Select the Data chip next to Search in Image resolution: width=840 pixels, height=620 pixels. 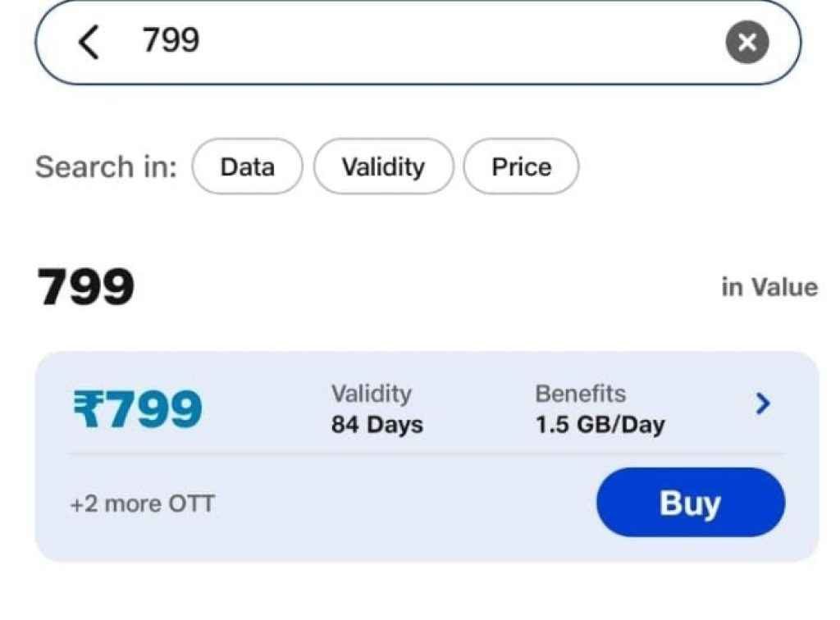click(248, 166)
